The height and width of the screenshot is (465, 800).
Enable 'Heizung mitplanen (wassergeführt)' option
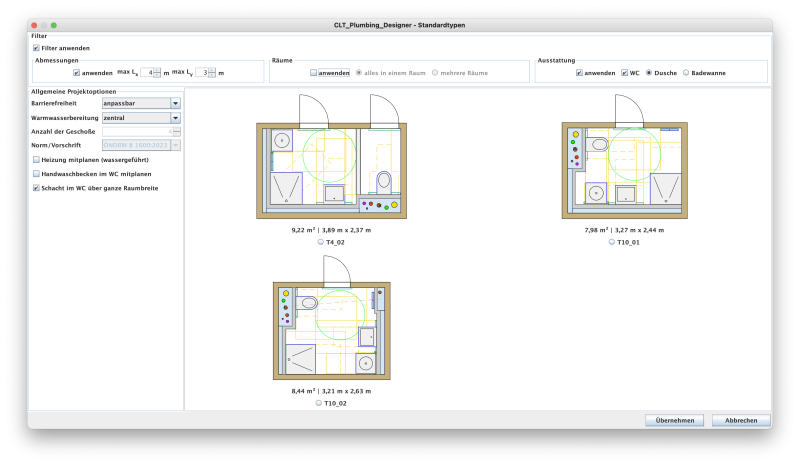pyautogui.click(x=37, y=159)
